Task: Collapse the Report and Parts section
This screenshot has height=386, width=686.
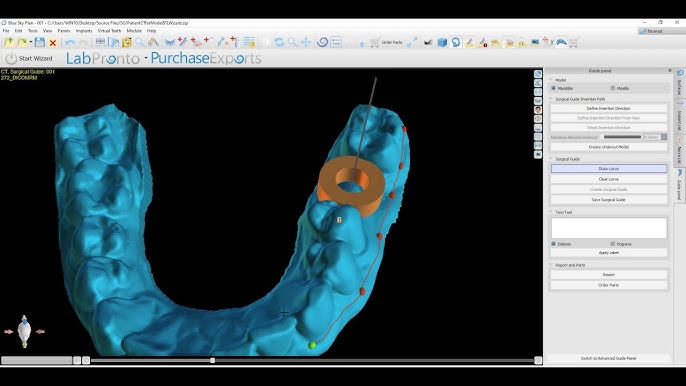Action: coord(551,265)
